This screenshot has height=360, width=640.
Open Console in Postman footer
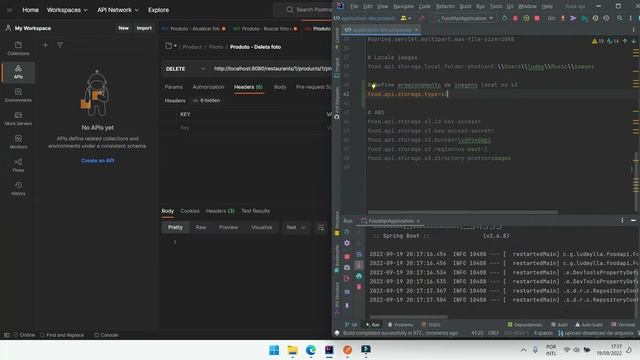tap(106, 335)
